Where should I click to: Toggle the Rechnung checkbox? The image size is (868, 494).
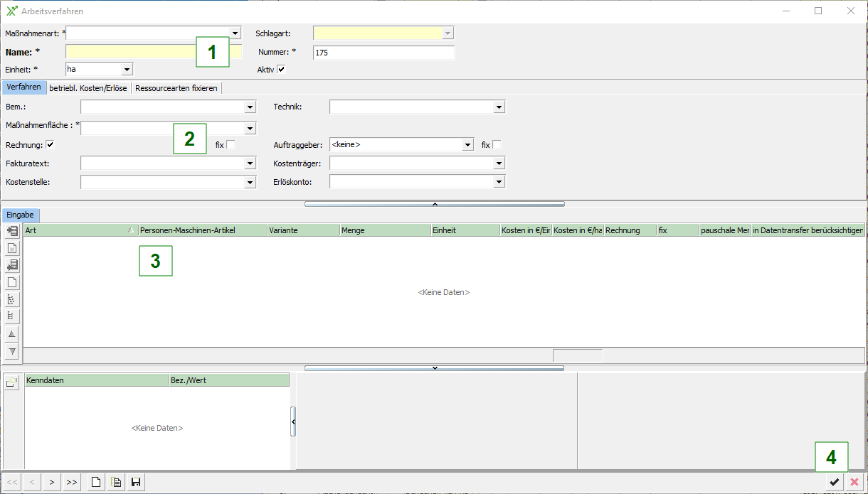50,145
